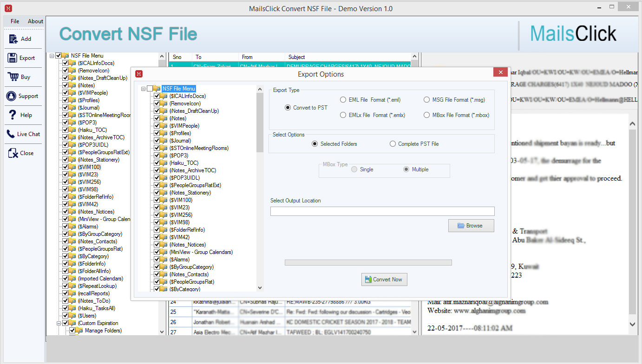Click folder icon of ($Journal) in dialog tree
This screenshot has width=642, height=364.
pyautogui.click(x=164, y=141)
